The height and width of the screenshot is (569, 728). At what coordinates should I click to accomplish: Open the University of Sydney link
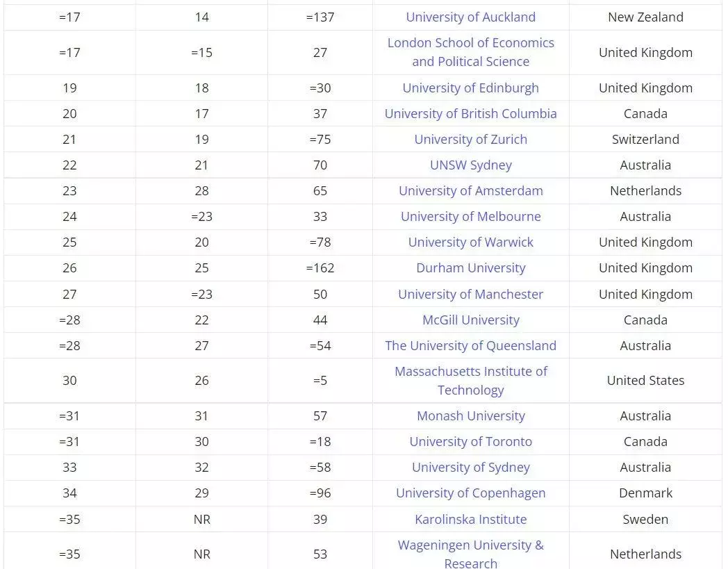pyautogui.click(x=470, y=468)
